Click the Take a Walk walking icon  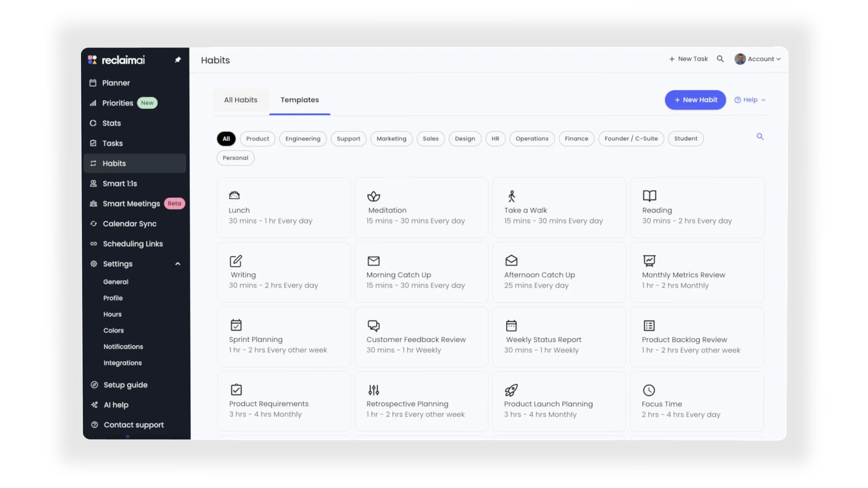pyautogui.click(x=511, y=196)
